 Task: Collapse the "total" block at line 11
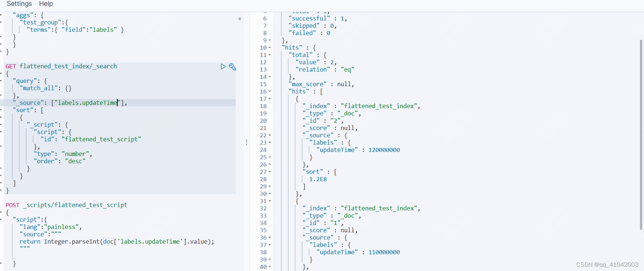270,55
